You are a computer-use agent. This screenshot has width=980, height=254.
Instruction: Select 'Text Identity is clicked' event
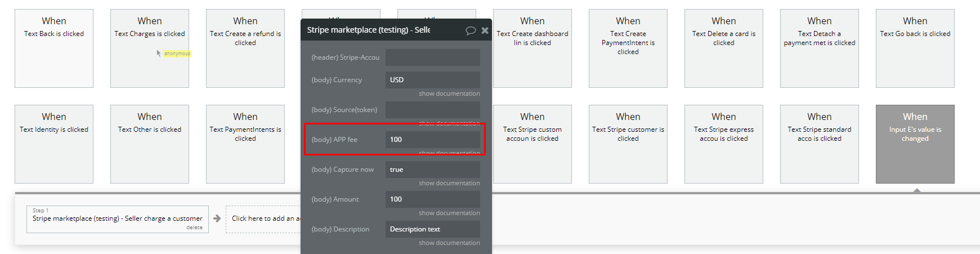(54, 144)
